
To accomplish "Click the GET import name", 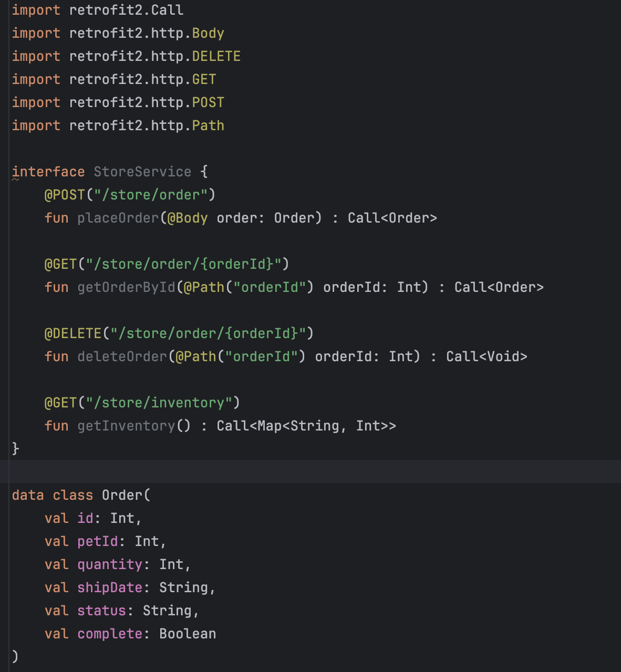I will [x=204, y=79].
